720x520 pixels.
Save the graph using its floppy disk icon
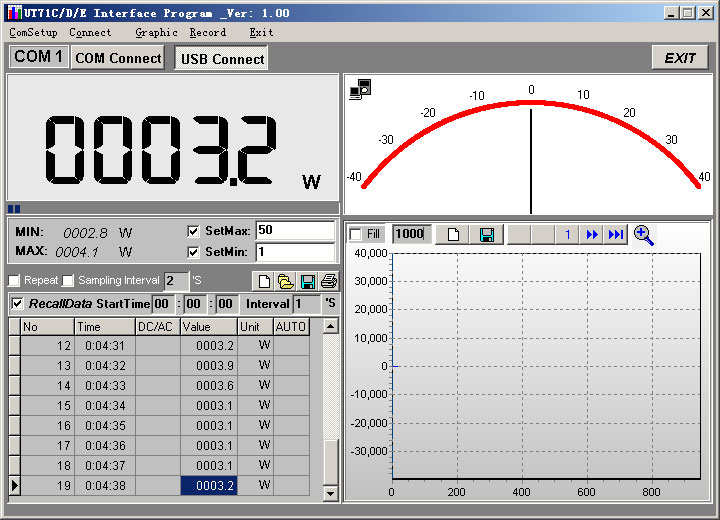coord(487,234)
